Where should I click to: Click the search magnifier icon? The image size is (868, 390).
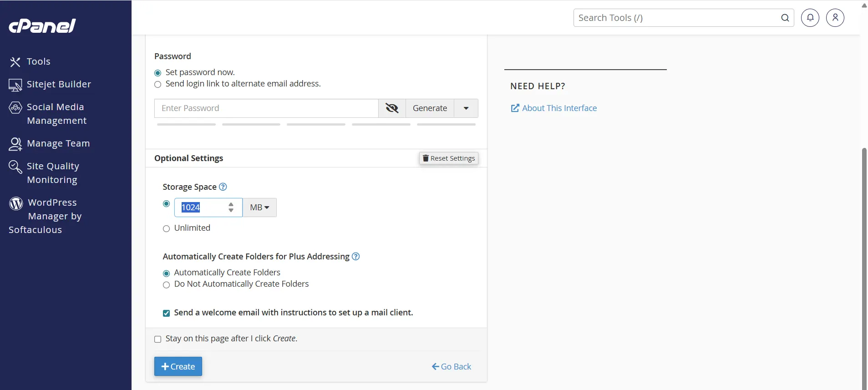coord(785,18)
